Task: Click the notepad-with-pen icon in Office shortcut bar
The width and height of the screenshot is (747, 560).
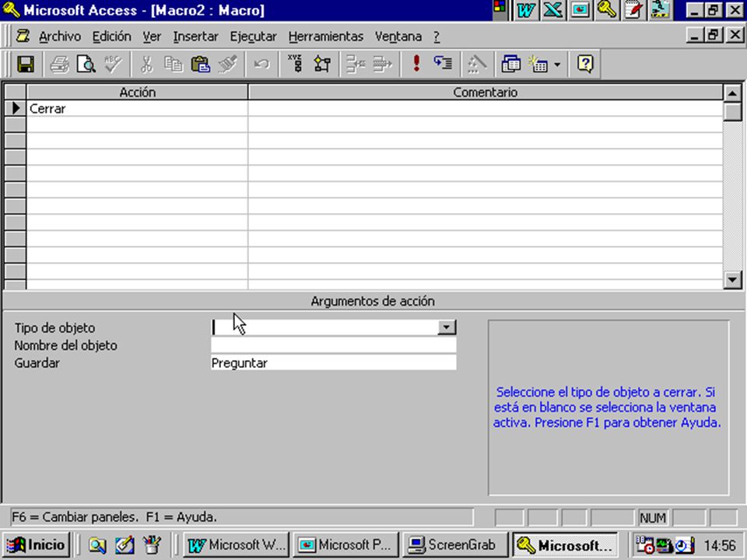Action: pyautogui.click(x=633, y=10)
